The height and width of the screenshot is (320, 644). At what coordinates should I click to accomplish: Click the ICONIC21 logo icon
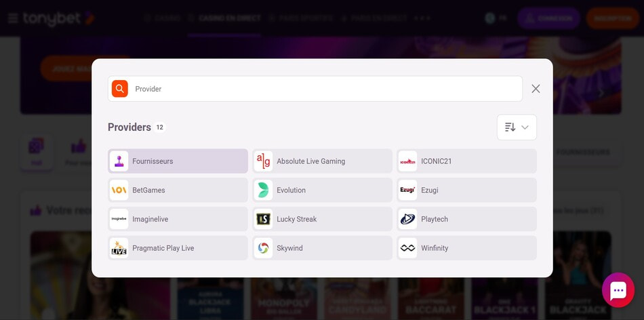407,161
